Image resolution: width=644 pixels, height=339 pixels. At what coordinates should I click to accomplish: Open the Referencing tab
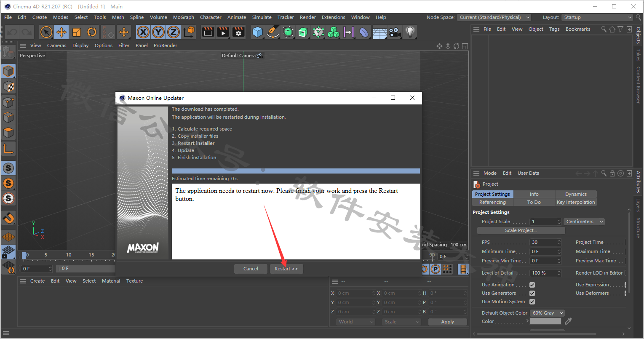tap(492, 202)
